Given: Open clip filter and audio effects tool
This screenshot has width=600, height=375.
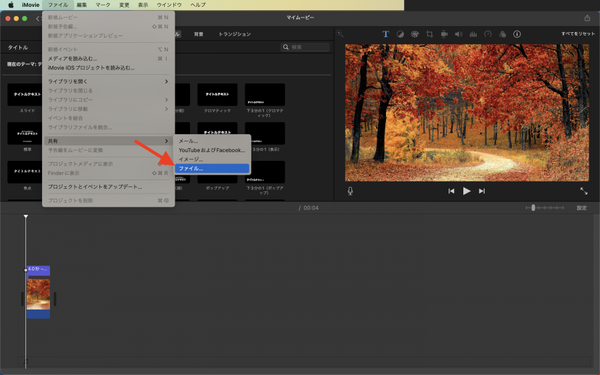Looking at the screenshot, I should [502, 34].
